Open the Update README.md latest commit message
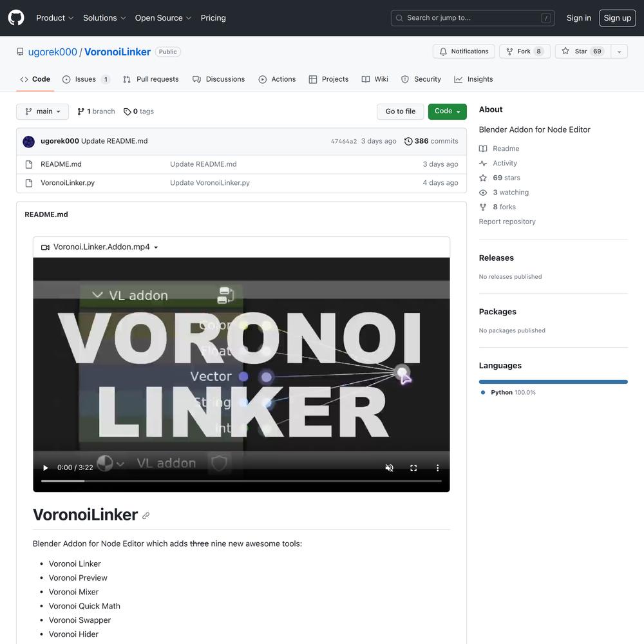This screenshot has width=644, height=644. (114, 141)
